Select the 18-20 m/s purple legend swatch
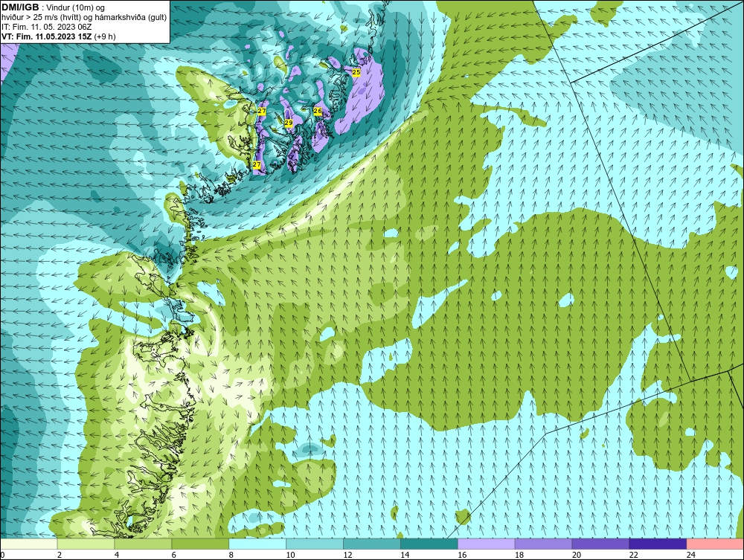The image size is (744, 560). (543, 544)
